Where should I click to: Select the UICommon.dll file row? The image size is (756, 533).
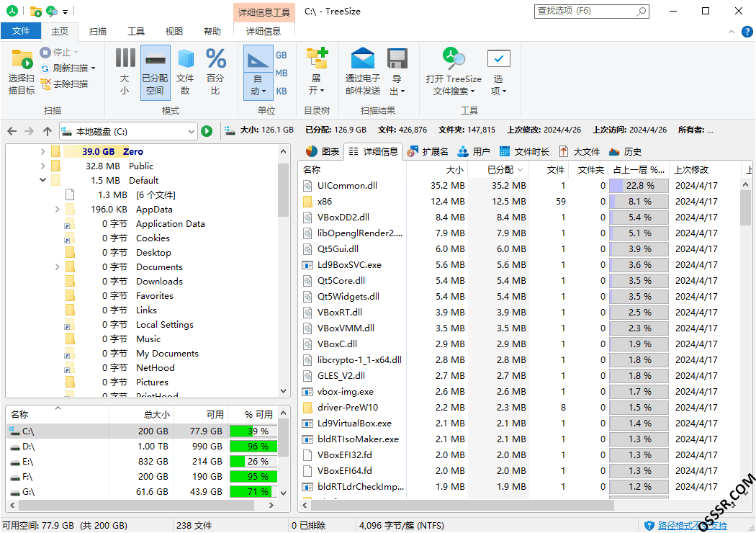click(518, 186)
